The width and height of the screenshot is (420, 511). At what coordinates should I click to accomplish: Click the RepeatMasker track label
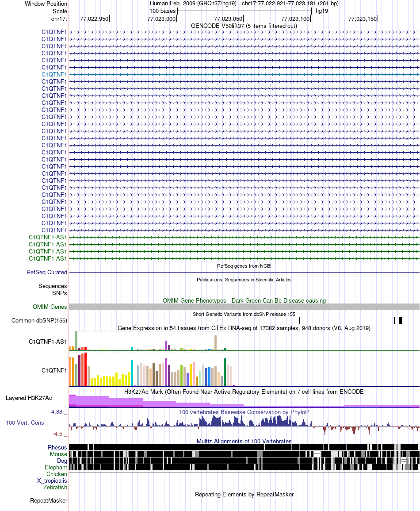point(49,500)
